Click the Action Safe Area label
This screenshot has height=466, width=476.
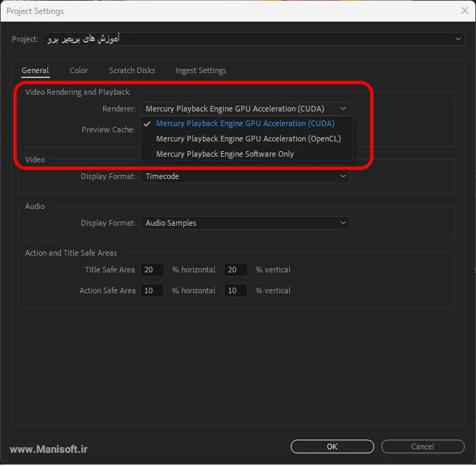pos(107,291)
